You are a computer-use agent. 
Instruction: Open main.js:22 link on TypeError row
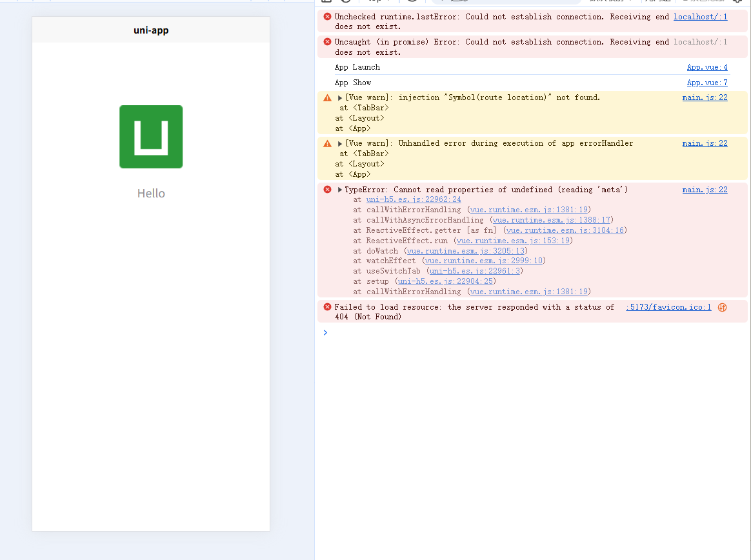(x=705, y=190)
